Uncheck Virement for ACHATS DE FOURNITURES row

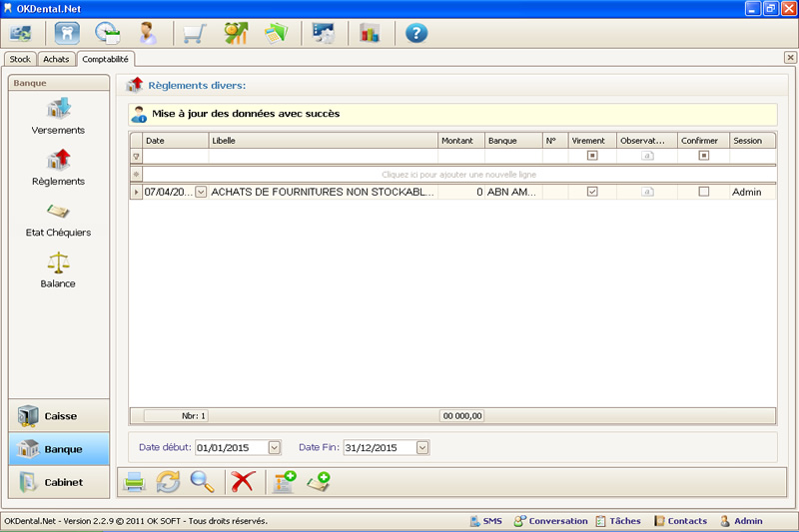(592, 192)
